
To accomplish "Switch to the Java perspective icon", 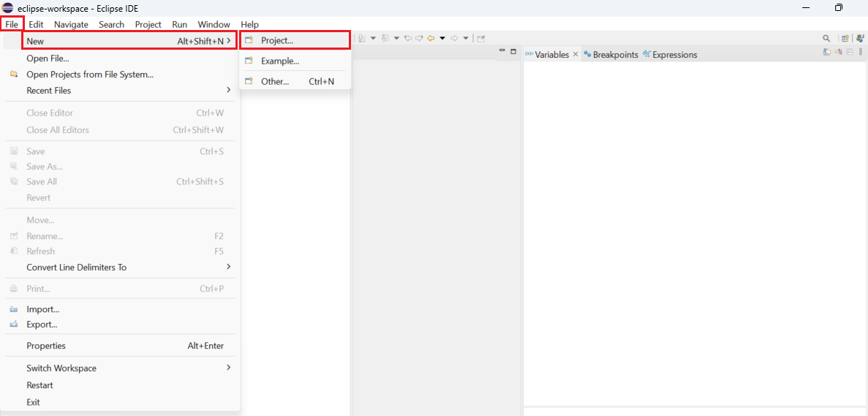I will [x=860, y=38].
